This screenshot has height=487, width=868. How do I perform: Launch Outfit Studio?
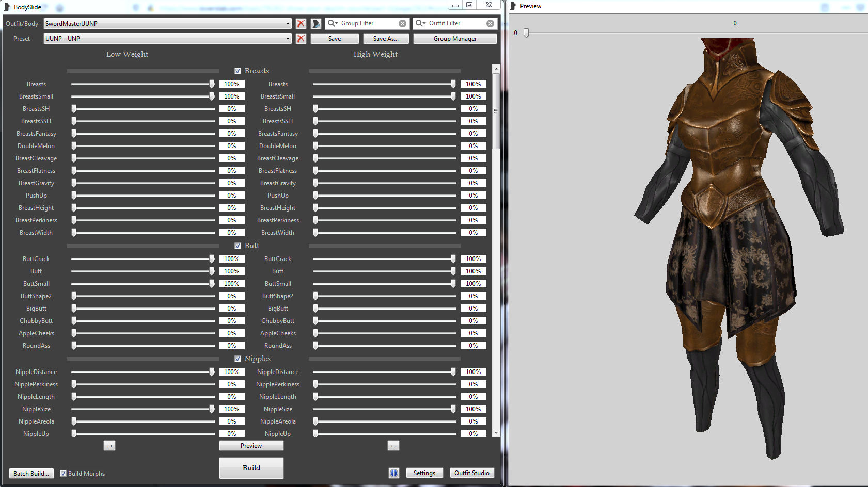[472, 473]
